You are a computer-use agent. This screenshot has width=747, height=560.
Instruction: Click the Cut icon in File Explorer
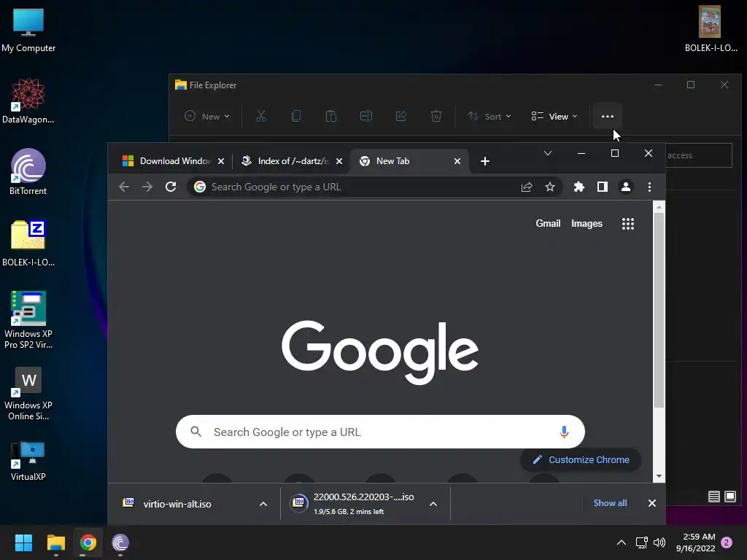click(261, 116)
